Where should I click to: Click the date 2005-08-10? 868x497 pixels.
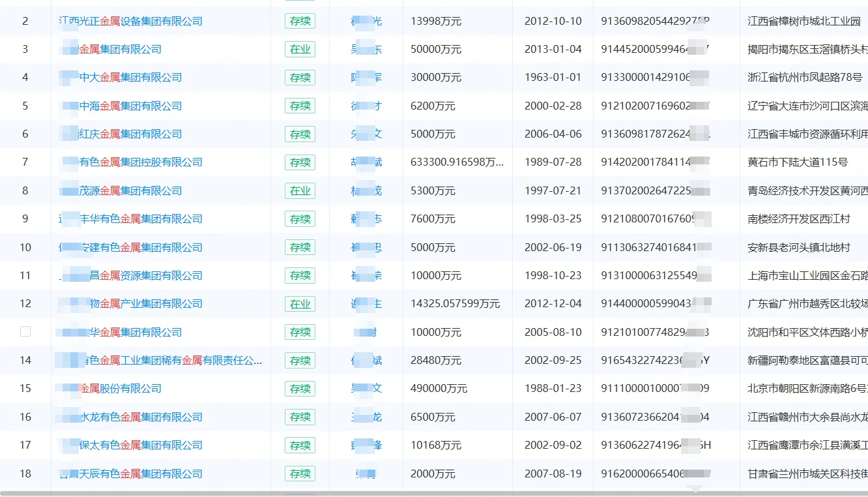click(x=553, y=331)
